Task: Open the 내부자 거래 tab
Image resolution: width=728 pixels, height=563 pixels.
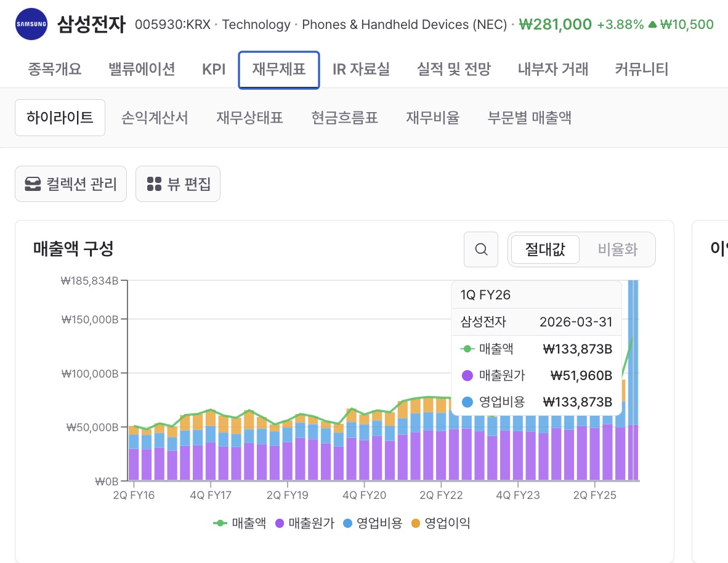Action: pyautogui.click(x=553, y=69)
